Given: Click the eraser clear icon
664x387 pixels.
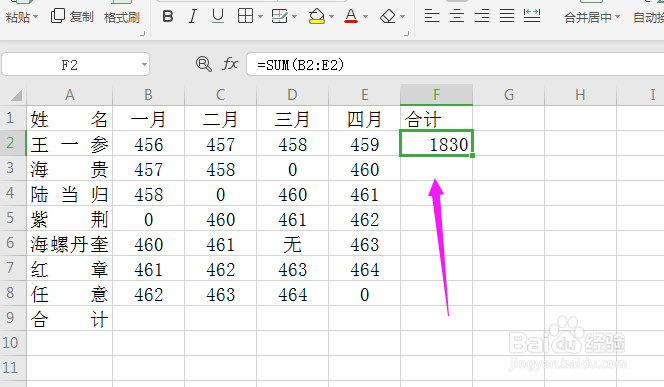Looking at the screenshot, I should (387, 17).
